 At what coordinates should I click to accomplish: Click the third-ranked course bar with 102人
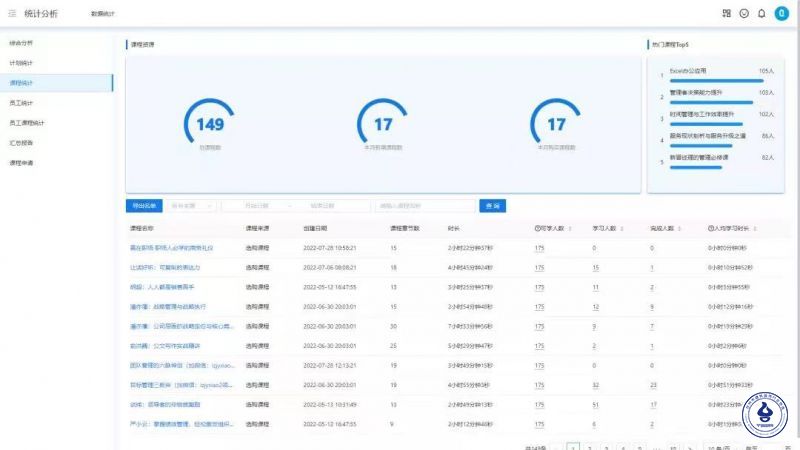pos(706,124)
